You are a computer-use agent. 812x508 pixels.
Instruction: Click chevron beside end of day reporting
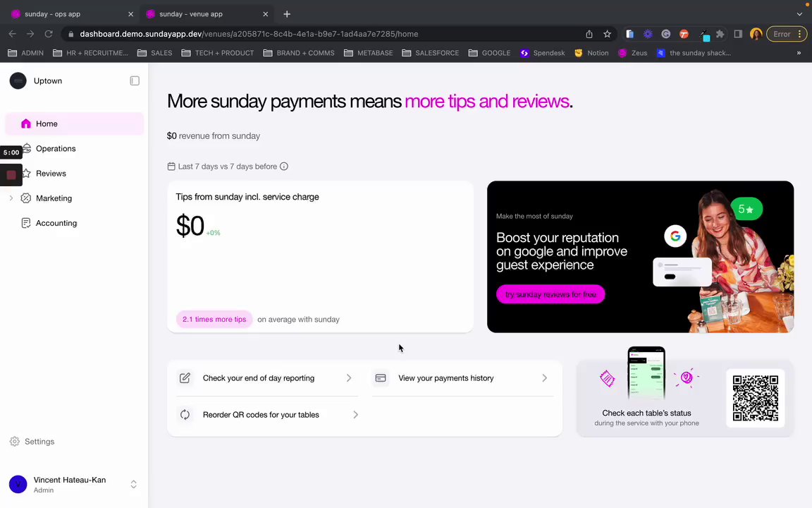(349, 378)
